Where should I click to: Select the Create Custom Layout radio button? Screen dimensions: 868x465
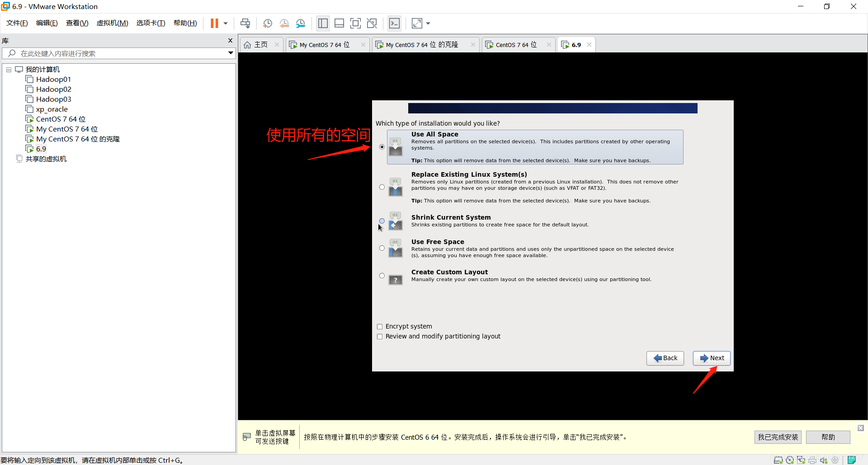click(382, 276)
